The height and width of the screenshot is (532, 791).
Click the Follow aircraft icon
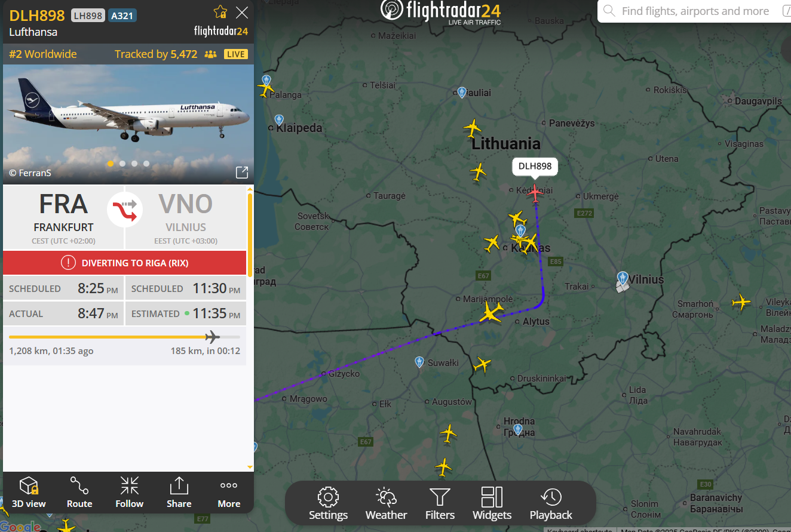point(130,492)
